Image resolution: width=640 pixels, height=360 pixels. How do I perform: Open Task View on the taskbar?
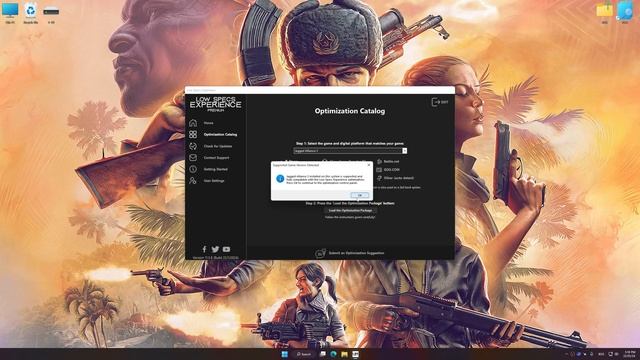(323, 354)
